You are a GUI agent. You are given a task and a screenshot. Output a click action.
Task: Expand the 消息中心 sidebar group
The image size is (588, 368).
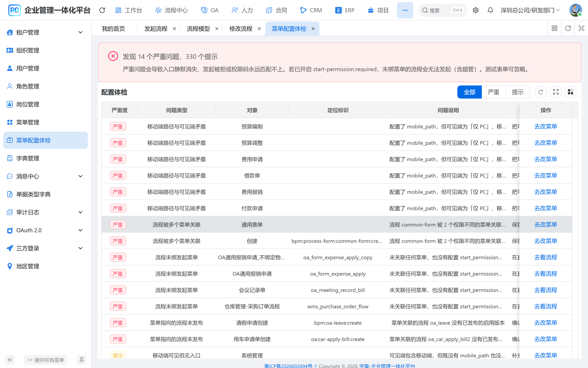tap(46, 176)
